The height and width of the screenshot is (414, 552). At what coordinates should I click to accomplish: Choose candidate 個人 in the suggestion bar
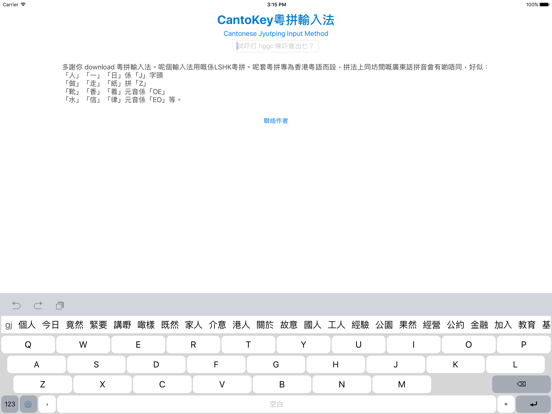pyautogui.click(x=27, y=325)
